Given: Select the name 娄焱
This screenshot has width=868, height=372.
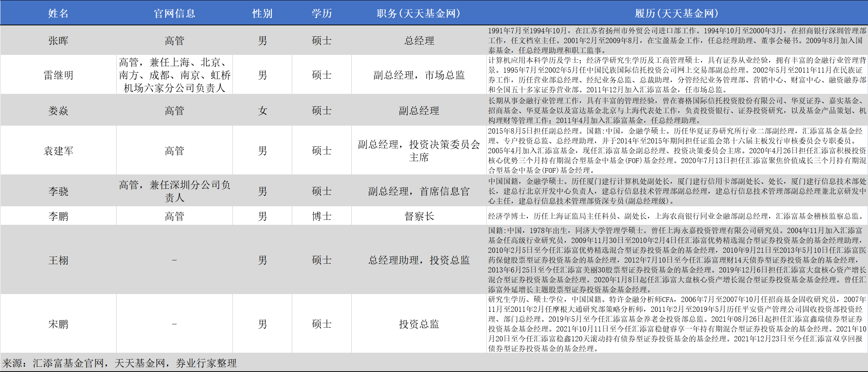Looking at the screenshot, I should [x=58, y=111].
